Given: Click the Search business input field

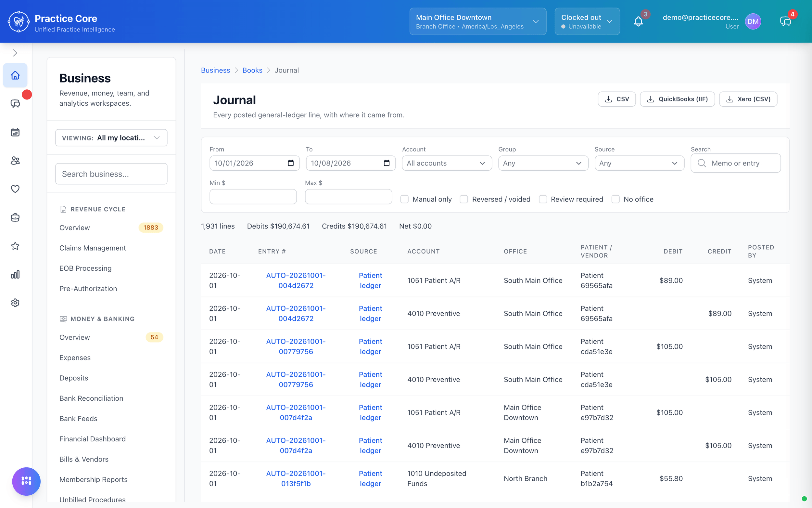Looking at the screenshot, I should pyautogui.click(x=111, y=174).
